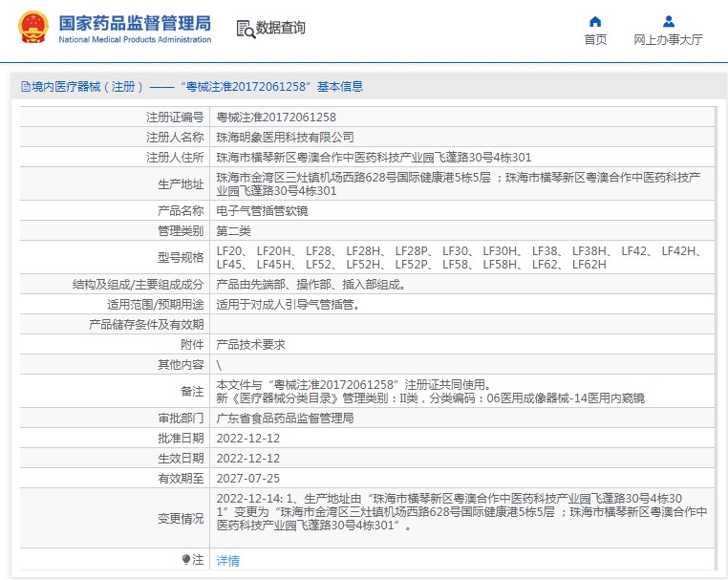Click the 注册人名称 label
This screenshot has width=728, height=580.
click(x=175, y=137)
